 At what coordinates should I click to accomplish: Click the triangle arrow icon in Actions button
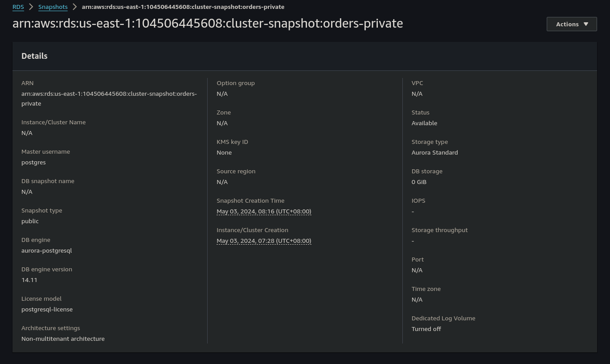click(586, 24)
